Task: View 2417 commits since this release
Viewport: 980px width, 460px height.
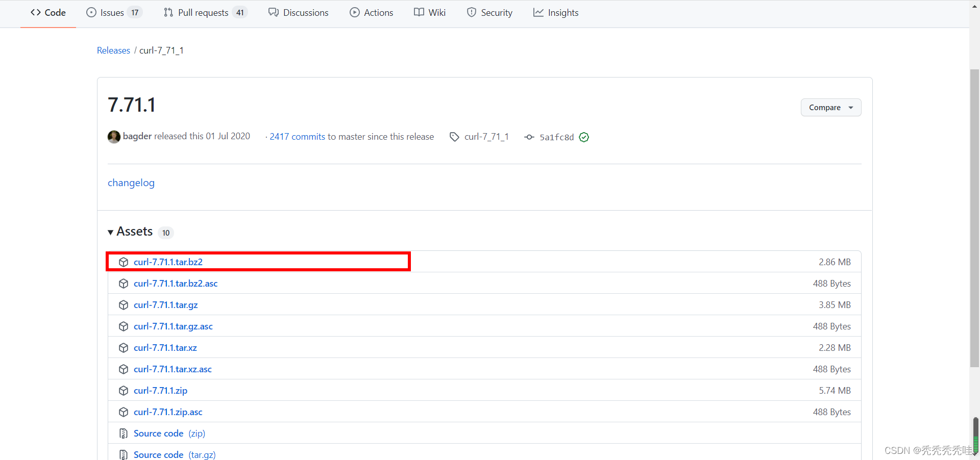Action: pos(298,137)
